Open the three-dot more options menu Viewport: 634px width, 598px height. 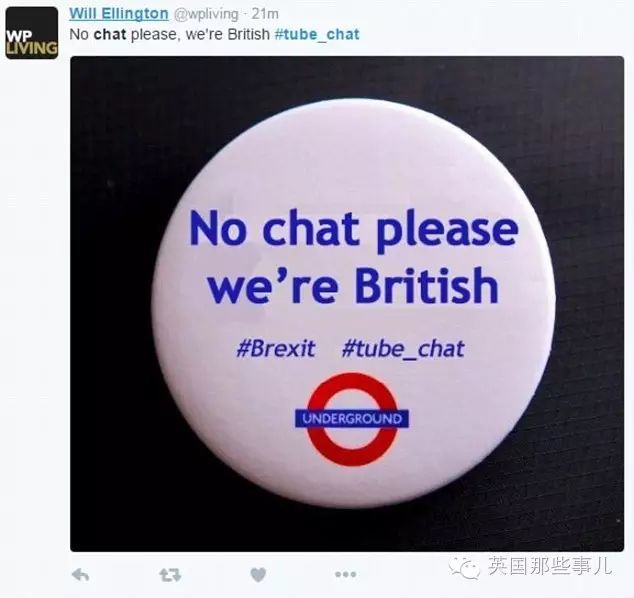click(345, 574)
